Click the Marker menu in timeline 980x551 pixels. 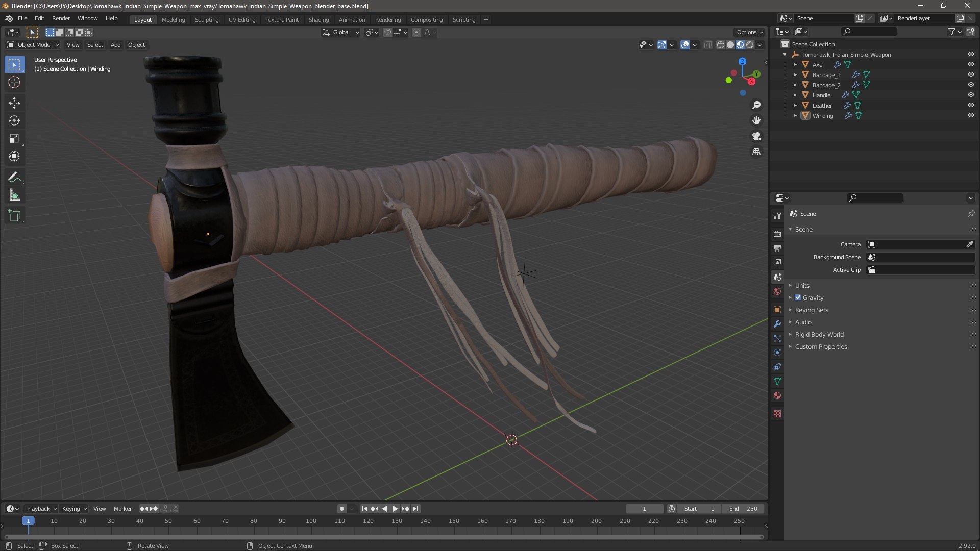[x=122, y=509]
